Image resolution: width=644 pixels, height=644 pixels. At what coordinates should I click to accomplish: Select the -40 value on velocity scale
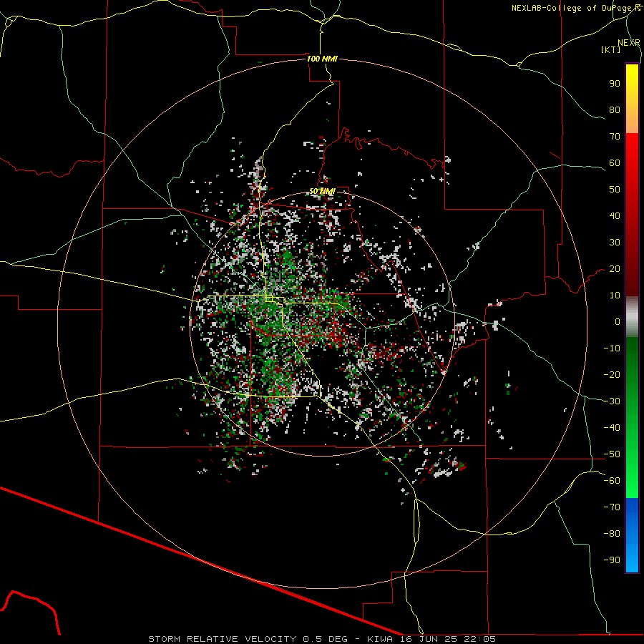coord(612,428)
